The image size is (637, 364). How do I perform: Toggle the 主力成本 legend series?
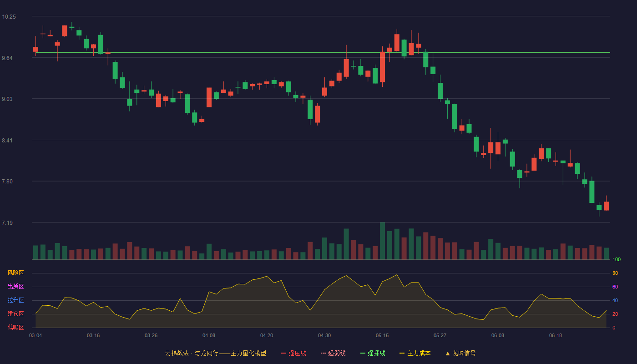[415, 353]
